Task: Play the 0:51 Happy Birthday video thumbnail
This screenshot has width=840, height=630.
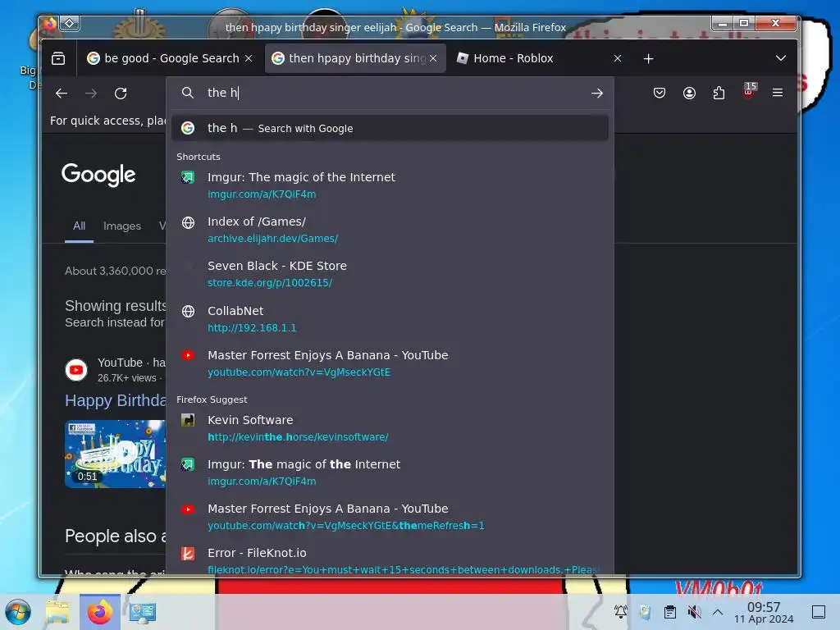Action: tap(115, 454)
